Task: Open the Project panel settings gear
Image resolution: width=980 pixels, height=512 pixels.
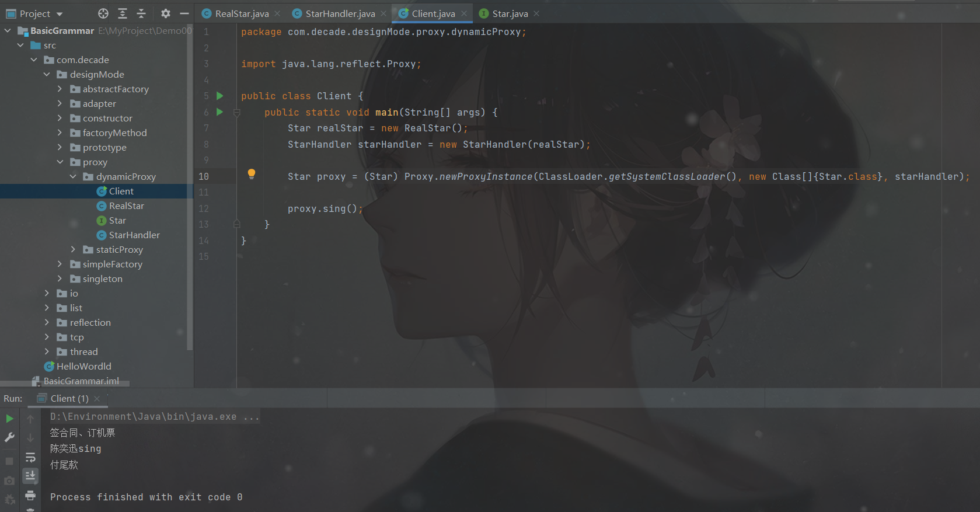Action: 166,13
